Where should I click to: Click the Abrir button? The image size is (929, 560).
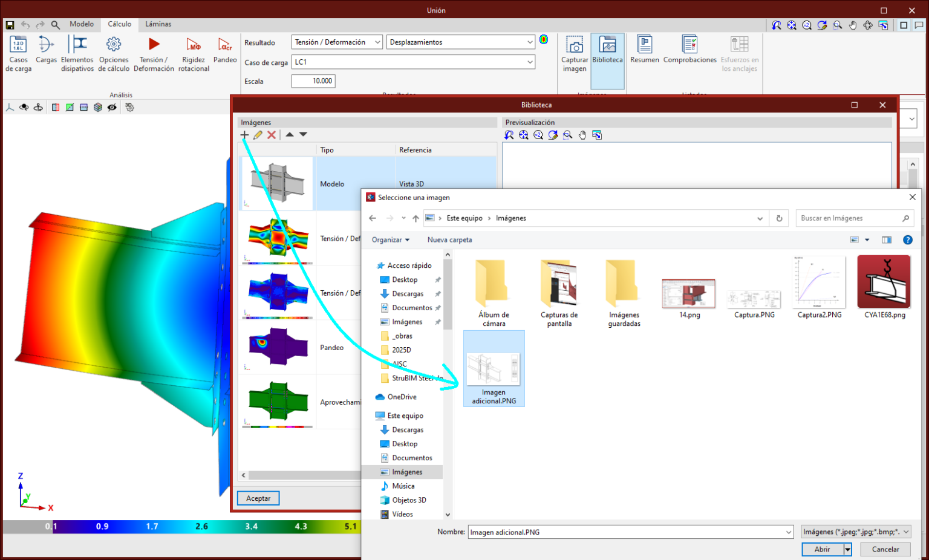(822, 549)
